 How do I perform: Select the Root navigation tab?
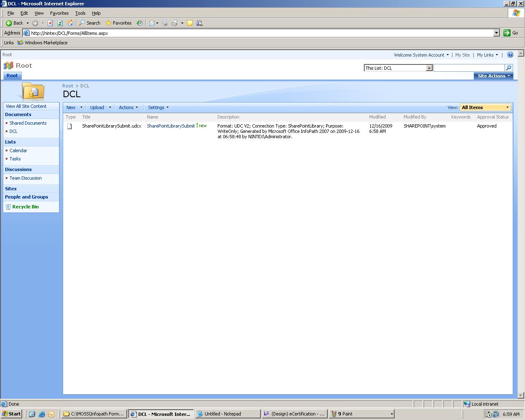tap(12, 75)
